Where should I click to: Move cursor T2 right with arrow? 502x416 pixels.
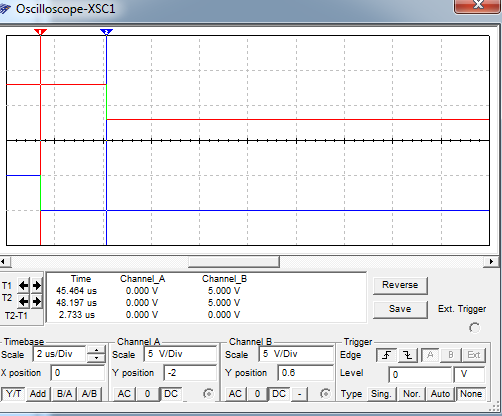pyautogui.click(x=37, y=302)
